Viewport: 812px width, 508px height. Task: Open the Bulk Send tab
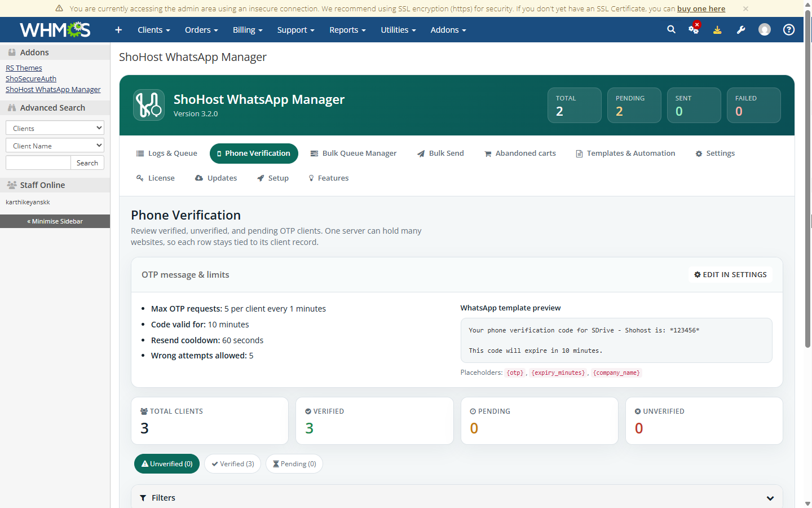coord(440,154)
